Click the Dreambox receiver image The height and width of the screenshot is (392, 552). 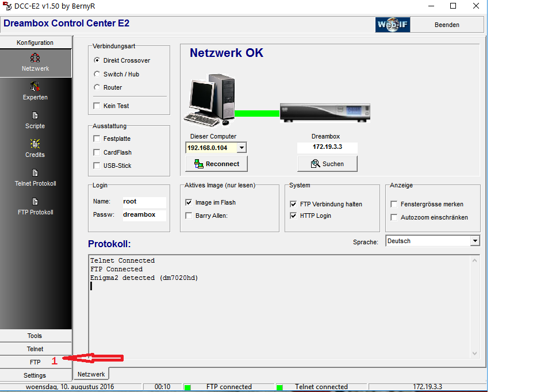point(325,112)
